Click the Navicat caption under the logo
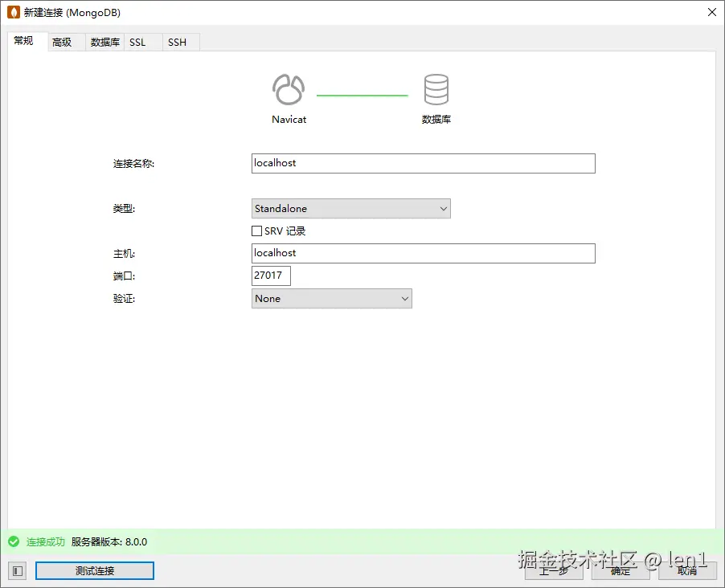The height and width of the screenshot is (588, 725). click(289, 119)
